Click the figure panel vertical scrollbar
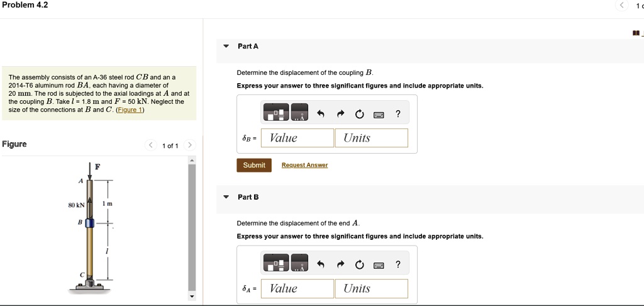Image resolution: width=644 pixels, height=306 pixels. click(192, 227)
